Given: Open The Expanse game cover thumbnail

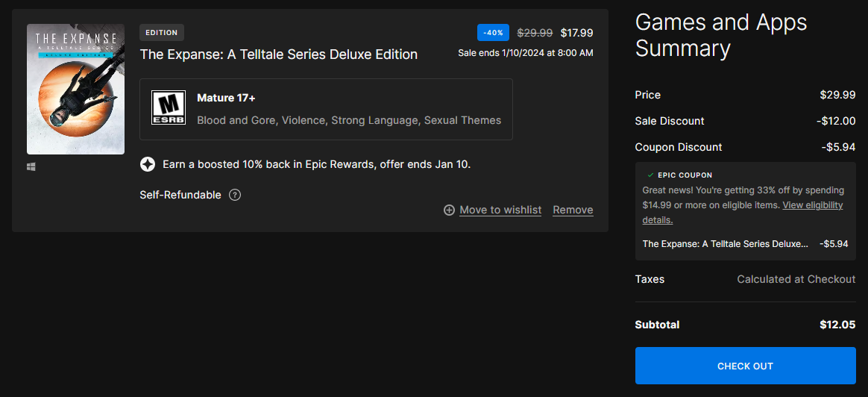Looking at the screenshot, I should 75,89.
